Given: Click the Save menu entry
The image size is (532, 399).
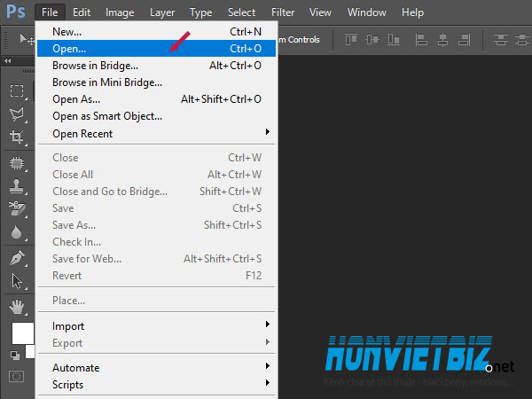Looking at the screenshot, I should click(x=156, y=208).
